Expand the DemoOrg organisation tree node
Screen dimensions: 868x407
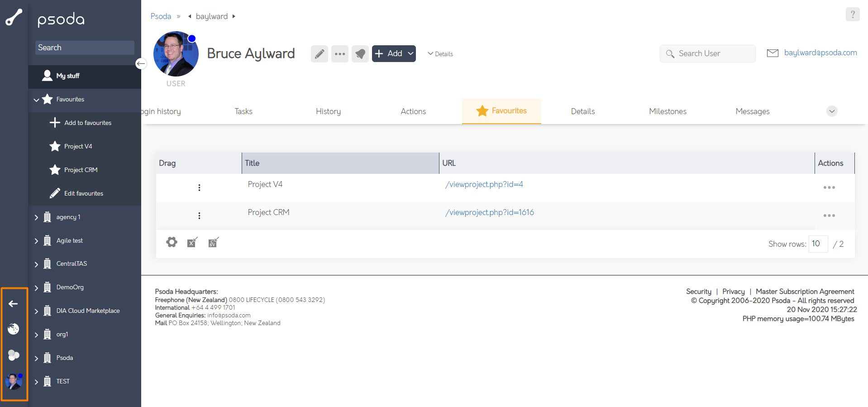[x=37, y=288]
